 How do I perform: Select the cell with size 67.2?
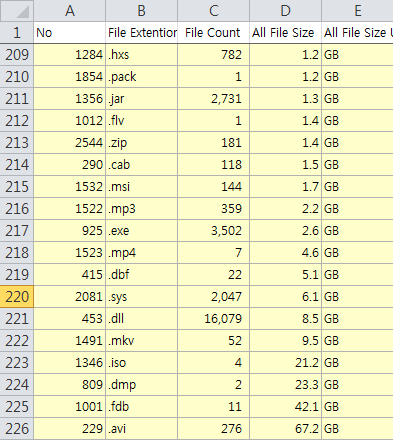coord(285,428)
